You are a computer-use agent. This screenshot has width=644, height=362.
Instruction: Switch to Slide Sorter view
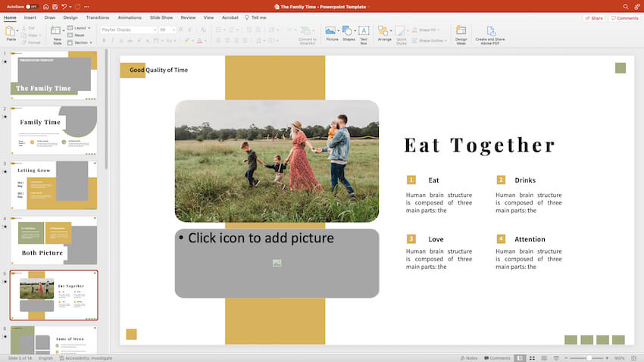click(x=531, y=357)
